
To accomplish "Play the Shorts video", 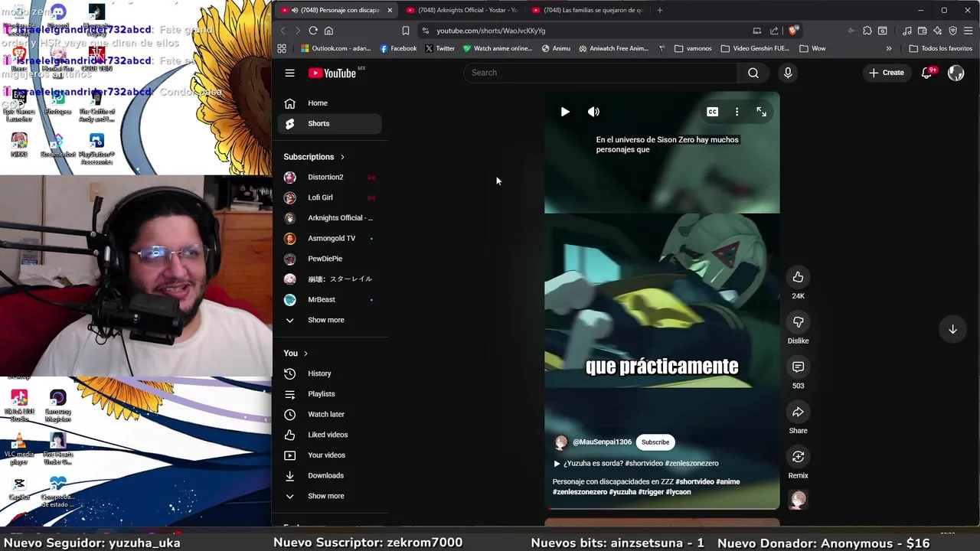I will click(565, 112).
